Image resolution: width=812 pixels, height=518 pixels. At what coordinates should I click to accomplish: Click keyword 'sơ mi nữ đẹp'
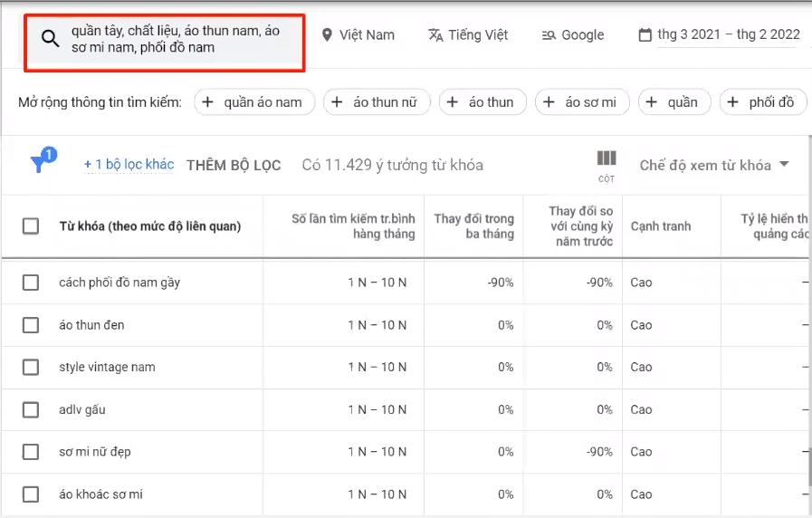(x=95, y=452)
